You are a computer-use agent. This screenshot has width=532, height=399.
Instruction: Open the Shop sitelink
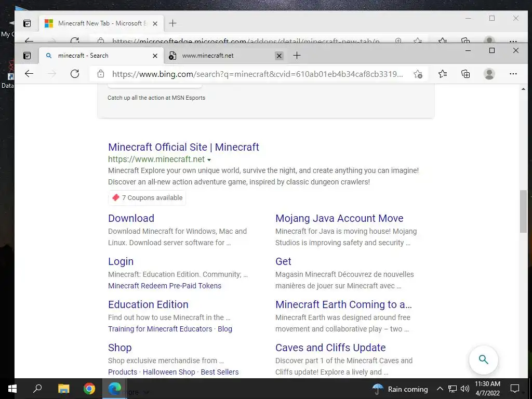click(x=120, y=348)
